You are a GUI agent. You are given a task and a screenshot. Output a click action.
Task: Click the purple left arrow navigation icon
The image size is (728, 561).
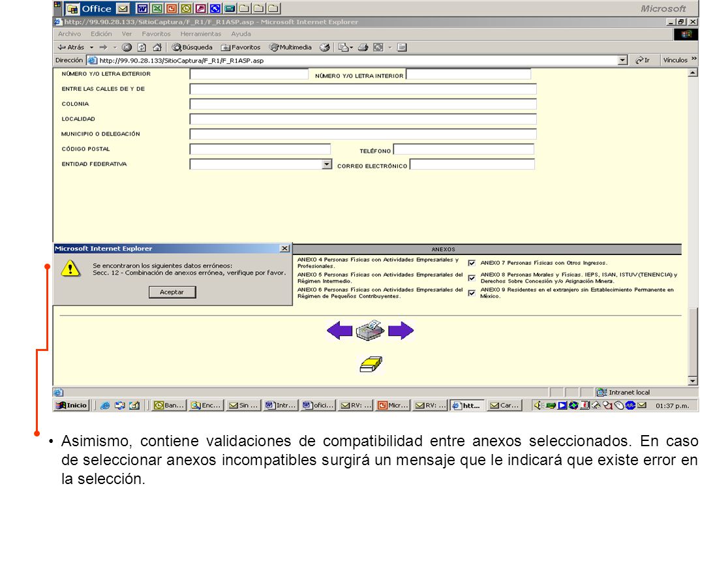pyautogui.click(x=339, y=331)
